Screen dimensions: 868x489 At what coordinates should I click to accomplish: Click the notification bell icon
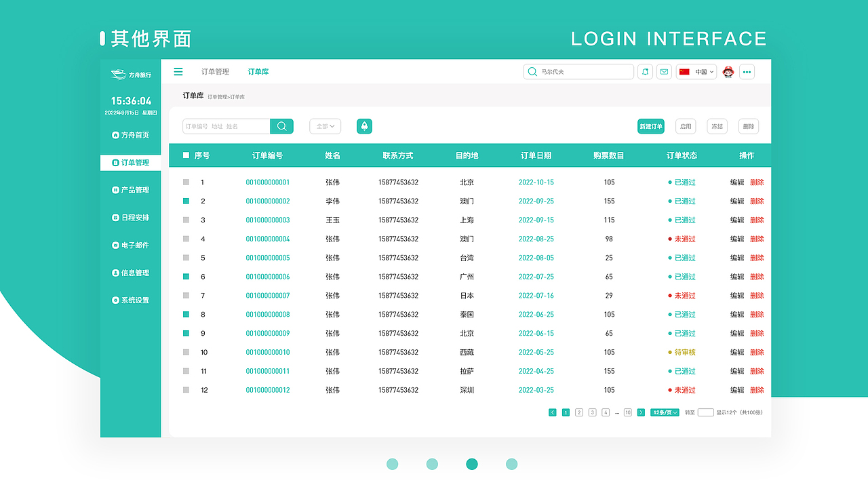coord(645,72)
